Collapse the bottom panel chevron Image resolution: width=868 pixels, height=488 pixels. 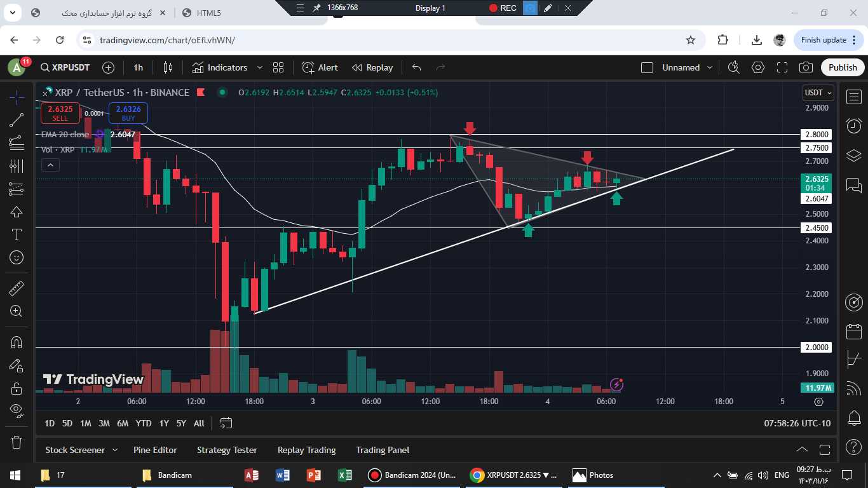pyautogui.click(x=802, y=450)
